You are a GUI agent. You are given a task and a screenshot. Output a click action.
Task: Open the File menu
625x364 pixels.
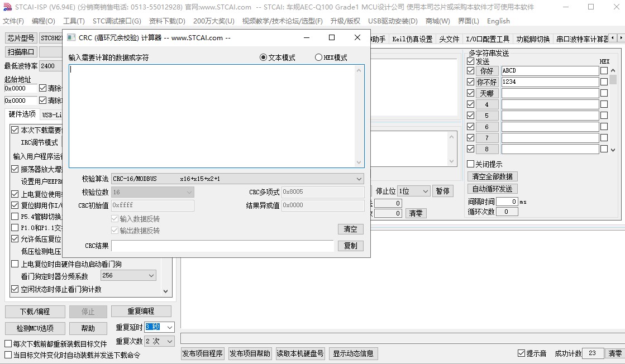[x=13, y=21]
